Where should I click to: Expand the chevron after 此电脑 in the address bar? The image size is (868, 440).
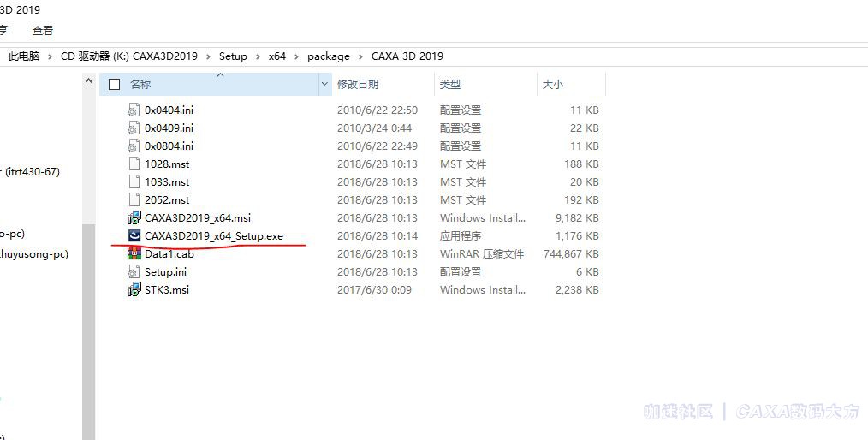click(50, 56)
